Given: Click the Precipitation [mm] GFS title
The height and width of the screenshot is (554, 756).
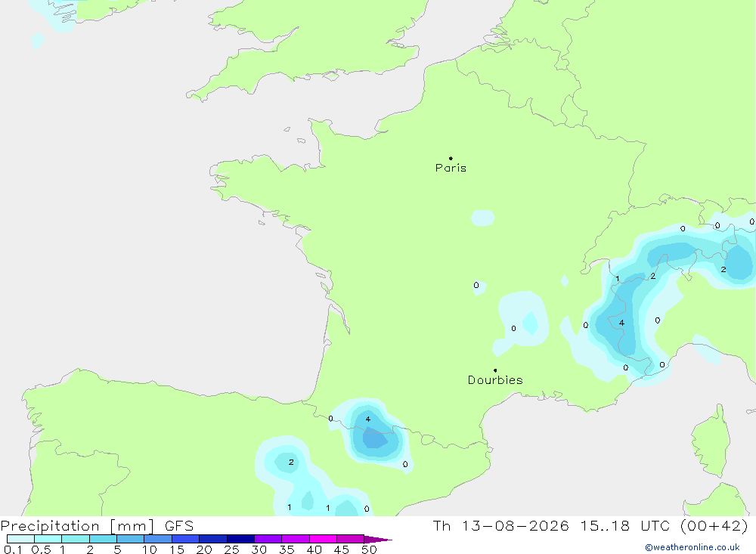Looking at the screenshot, I should pyautogui.click(x=97, y=525).
